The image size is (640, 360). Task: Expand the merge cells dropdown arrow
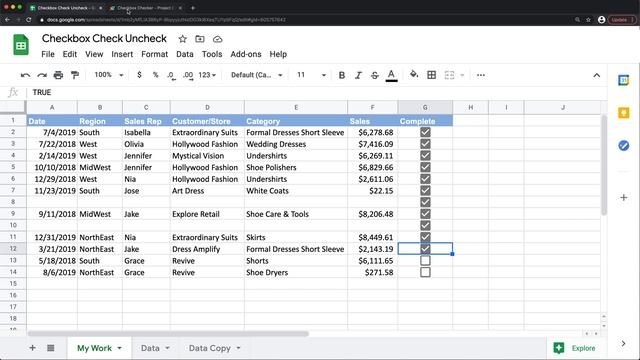[x=462, y=75]
